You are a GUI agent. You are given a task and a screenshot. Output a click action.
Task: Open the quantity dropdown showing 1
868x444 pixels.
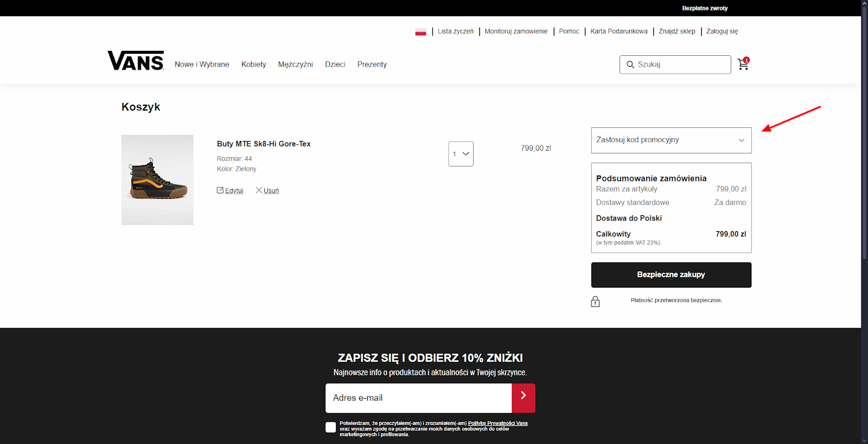click(x=461, y=154)
